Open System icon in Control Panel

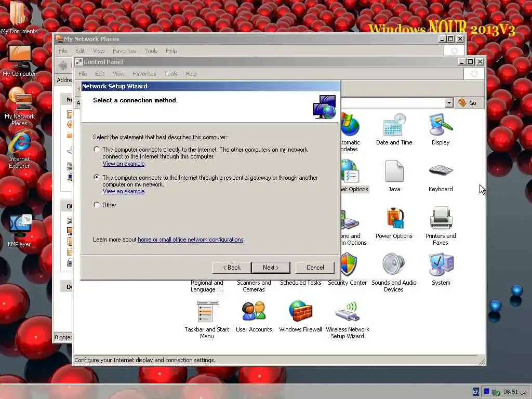point(441,270)
